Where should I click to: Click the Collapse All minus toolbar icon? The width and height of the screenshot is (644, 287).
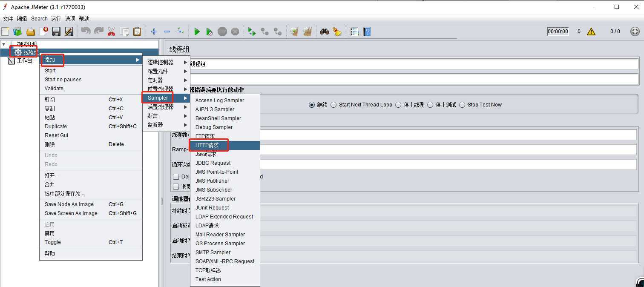point(167,32)
